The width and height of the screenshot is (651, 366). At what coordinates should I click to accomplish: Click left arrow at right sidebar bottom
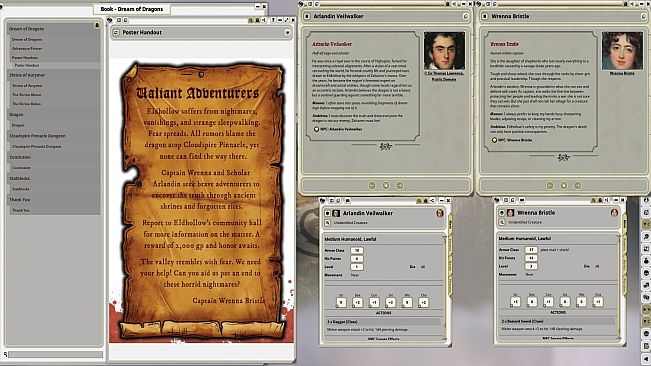tap(646, 358)
